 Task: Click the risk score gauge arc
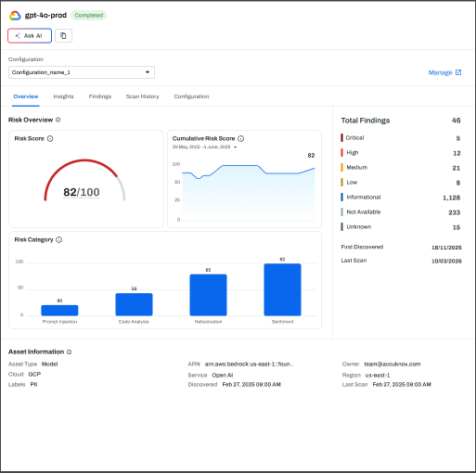click(x=84, y=160)
